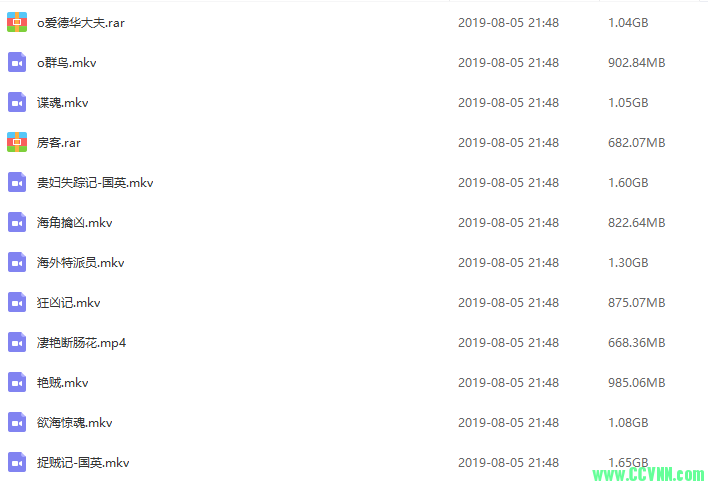Viewport: 708px width, 485px height.
Task: Click the date of the 房客.rar row
Action: [508, 143]
